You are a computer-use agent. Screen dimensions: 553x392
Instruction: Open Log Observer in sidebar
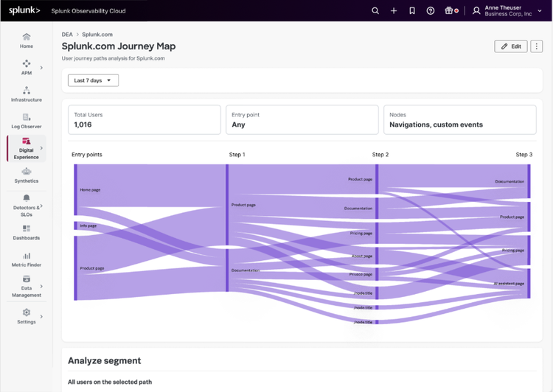pos(27,121)
